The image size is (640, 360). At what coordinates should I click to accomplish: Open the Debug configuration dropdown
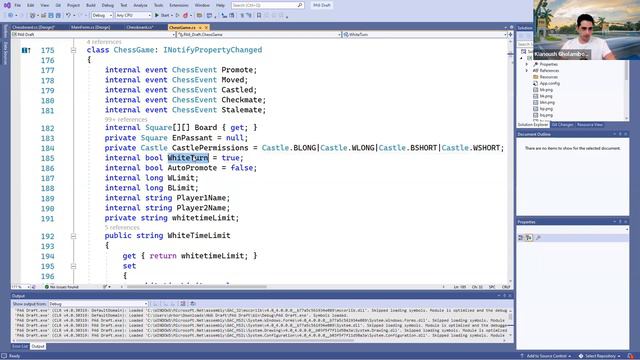(x=102, y=16)
